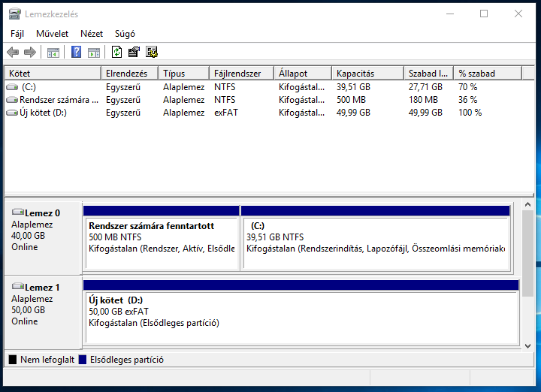
Task: Sort by the Állapot column header
Action: 303,73
